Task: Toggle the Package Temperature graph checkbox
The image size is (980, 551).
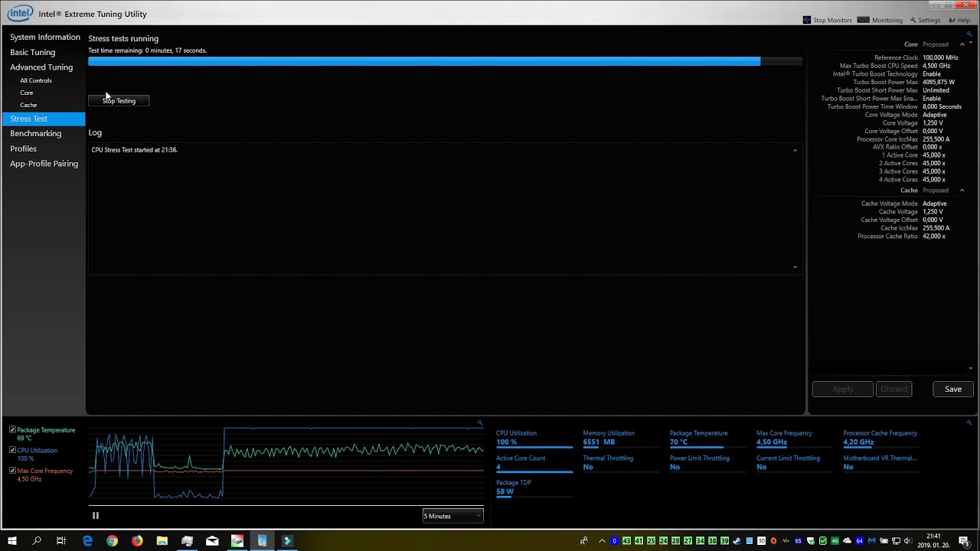Action: [x=12, y=430]
